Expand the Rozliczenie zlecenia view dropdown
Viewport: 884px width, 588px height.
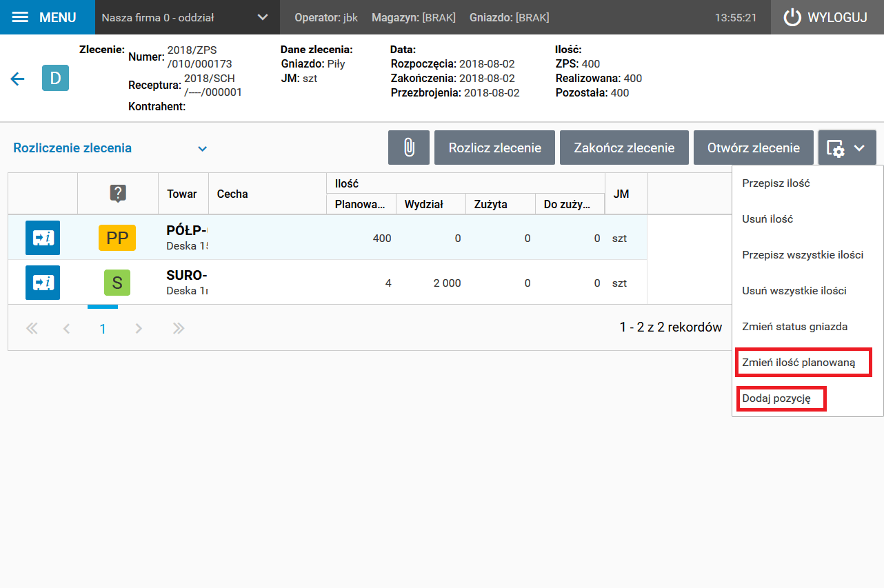[110, 148]
